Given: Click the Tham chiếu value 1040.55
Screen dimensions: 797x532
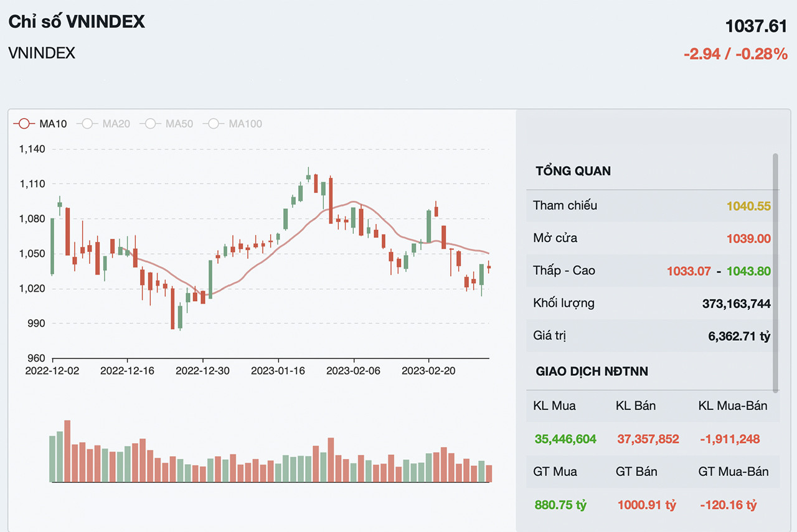Looking at the screenshot, I should point(748,206).
